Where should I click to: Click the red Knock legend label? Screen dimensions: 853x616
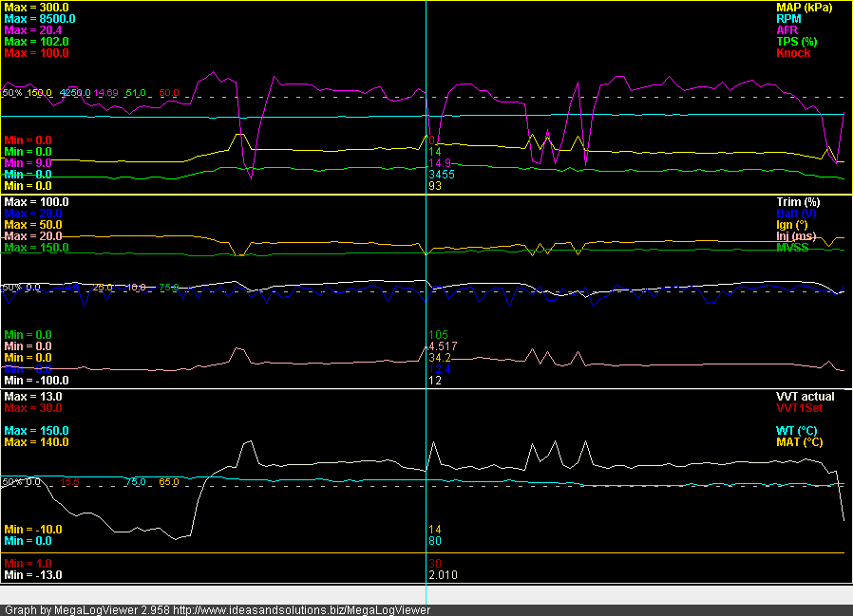pos(793,53)
